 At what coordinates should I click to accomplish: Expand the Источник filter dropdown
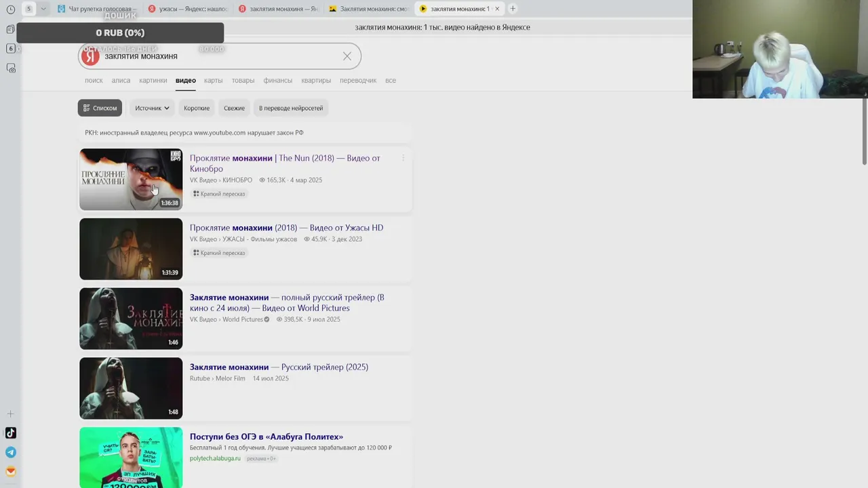[152, 108]
